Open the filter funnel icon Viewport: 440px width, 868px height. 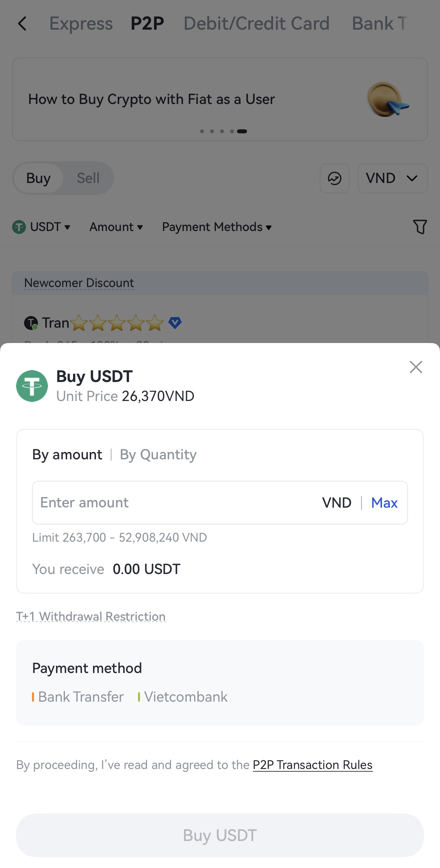point(420,226)
